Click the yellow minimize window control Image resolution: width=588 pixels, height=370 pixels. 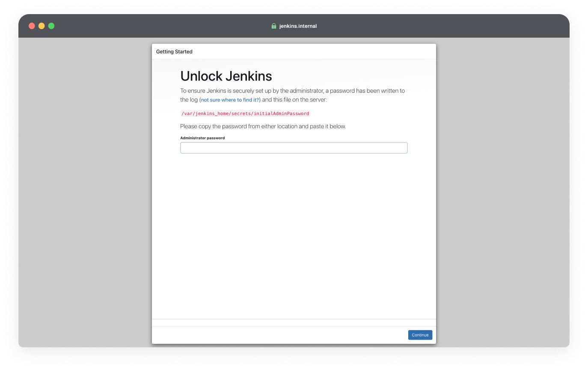[42, 26]
